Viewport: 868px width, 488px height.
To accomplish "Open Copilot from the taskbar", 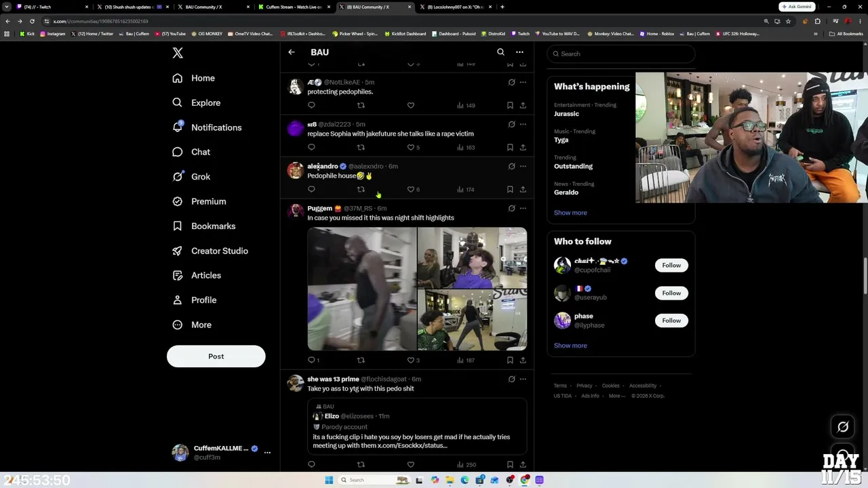I will coord(435,480).
